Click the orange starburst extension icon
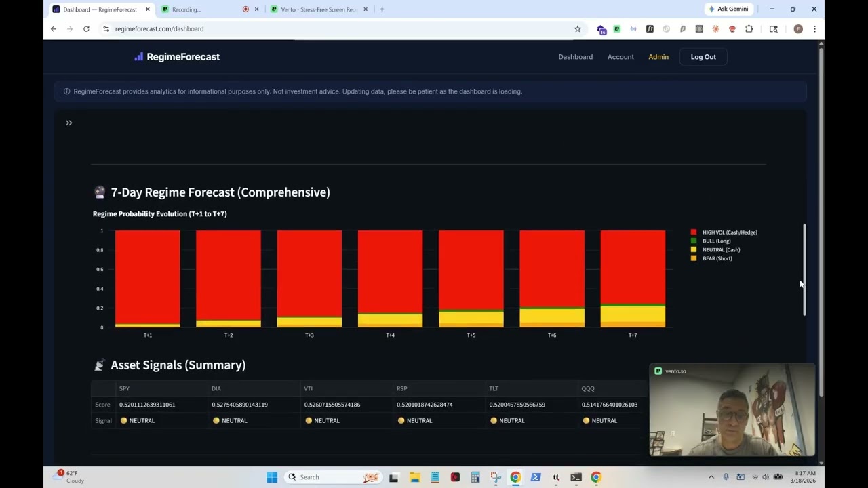Image resolution: width=868 pixels, height=488 pixels. [715, 28]
